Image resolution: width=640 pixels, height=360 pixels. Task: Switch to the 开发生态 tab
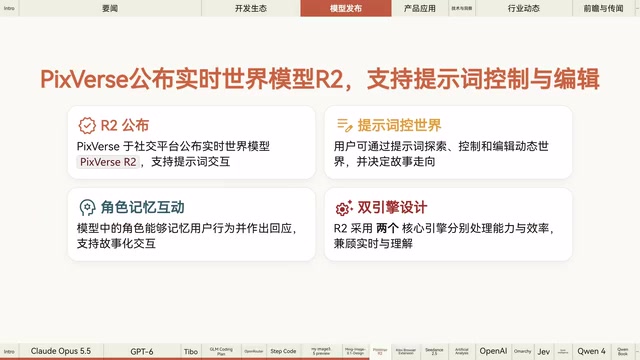[x=251, y=8]
